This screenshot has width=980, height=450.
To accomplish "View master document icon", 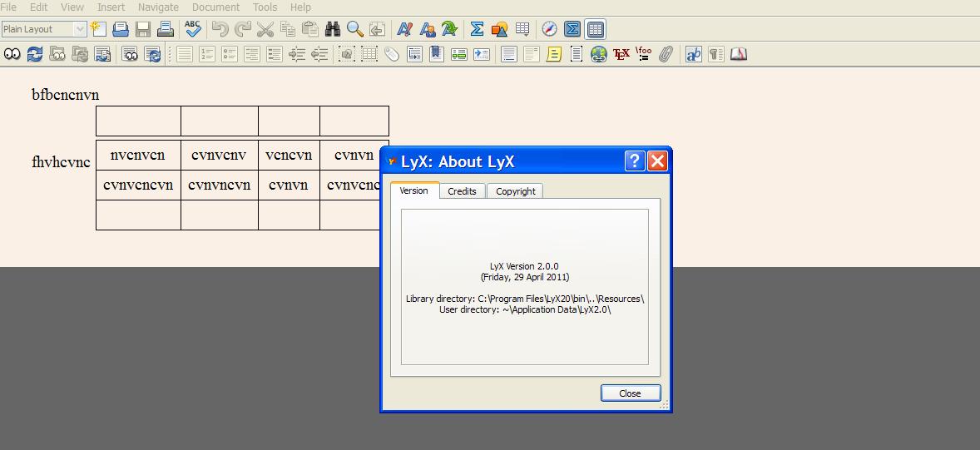I will (57, 54).
